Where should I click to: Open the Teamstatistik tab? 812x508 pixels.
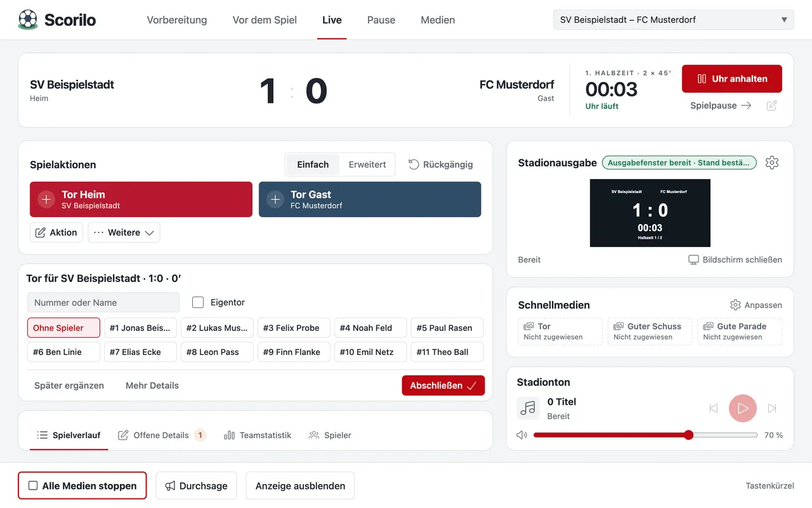(x=258, y=435)
